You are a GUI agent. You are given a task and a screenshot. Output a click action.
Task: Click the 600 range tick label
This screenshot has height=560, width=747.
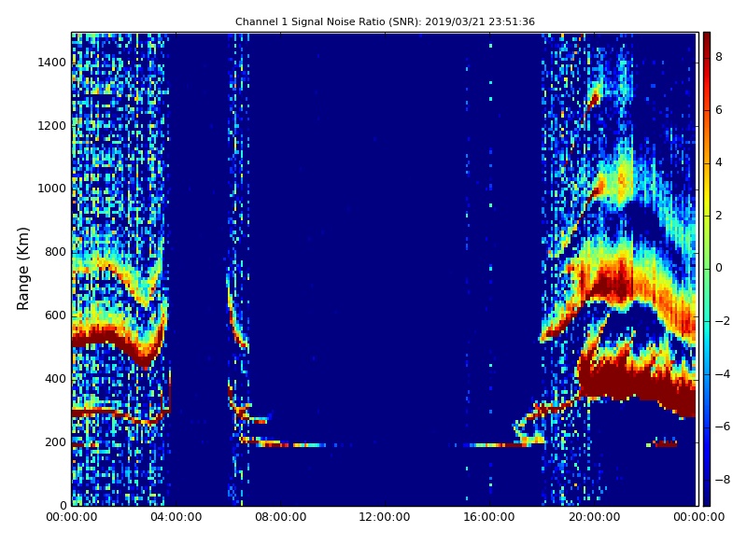[55, 315]
